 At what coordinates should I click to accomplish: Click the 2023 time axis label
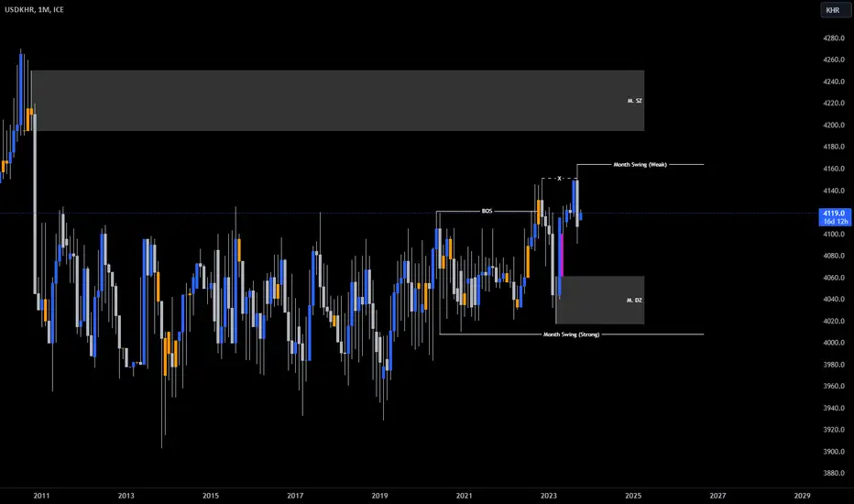point(549,496)
